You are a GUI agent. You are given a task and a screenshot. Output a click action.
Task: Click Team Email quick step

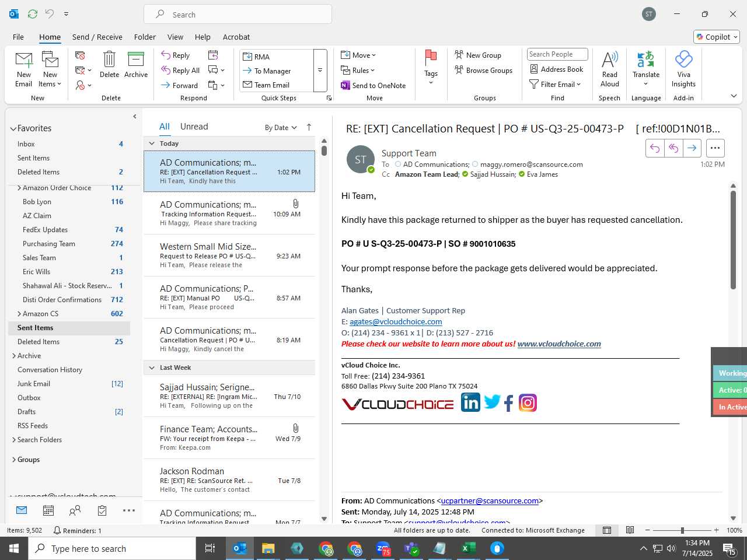pyautogui.click(x=276, y=85)
